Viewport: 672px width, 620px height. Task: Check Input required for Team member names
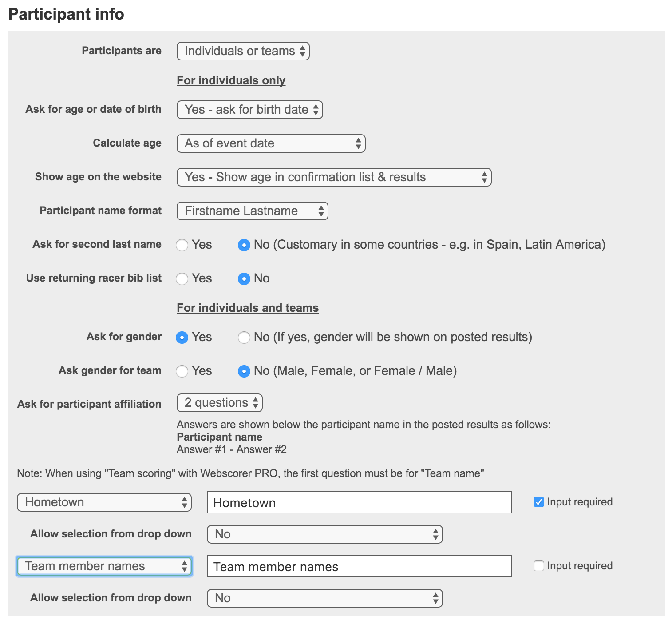(x=539, y=566)
